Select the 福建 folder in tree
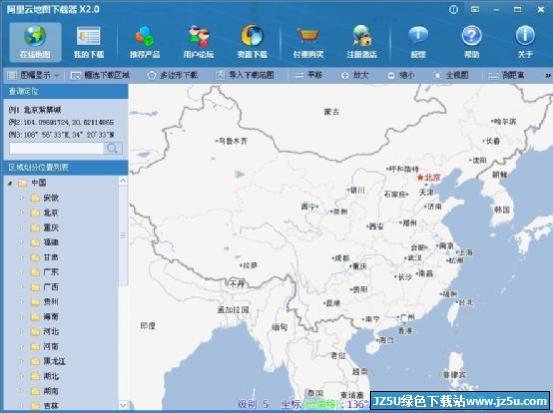The image size is (553, 413). pyautogui.click(x=44, y=242)
